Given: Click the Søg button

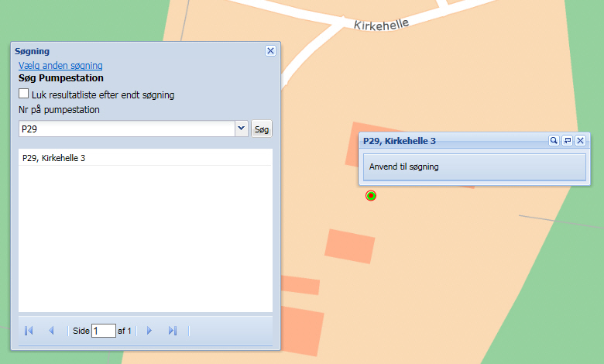Looking at the screenshot, I should click(x=262, y=129).
